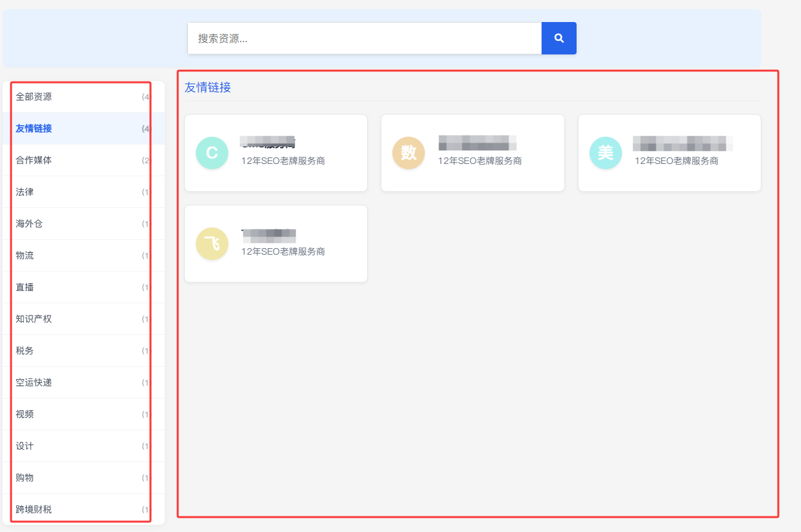Image resolution: width=801 pixels, height=532 pixels.
Task: Go to the 直播 category
Action: tap(84, 287)
